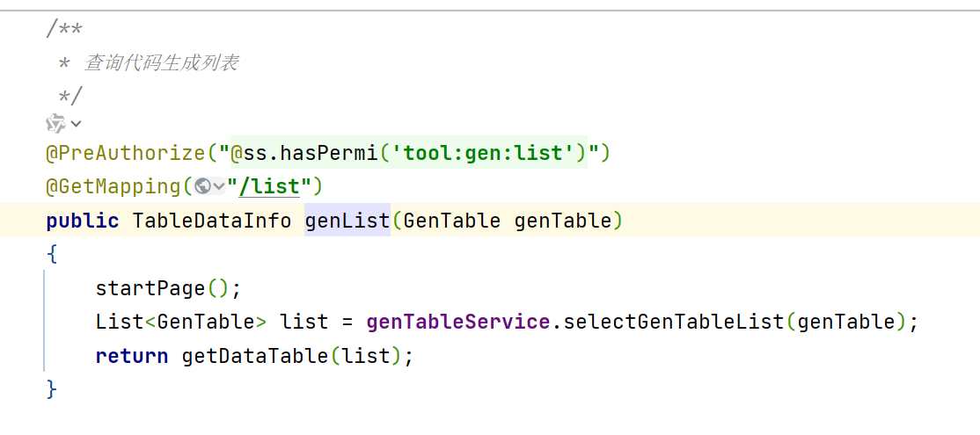The height and width of the screenshot is (435, 980).
Task: Click the @PreAuthorize annotation
Action: [125, 153]
